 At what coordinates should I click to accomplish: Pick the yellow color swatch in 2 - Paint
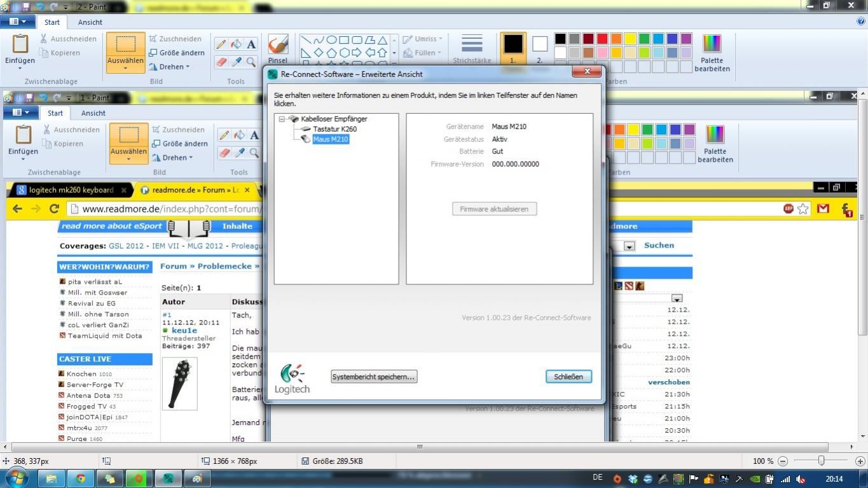pos(630,39)
